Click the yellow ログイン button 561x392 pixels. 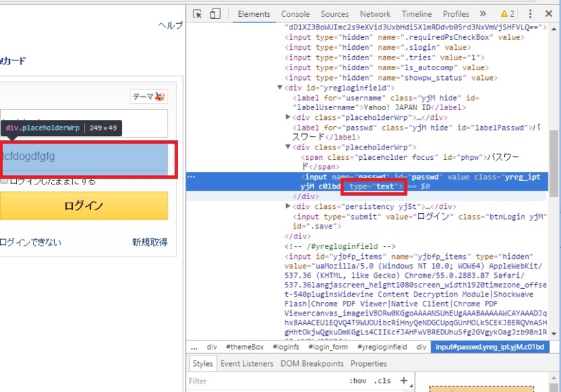(83, 205)
